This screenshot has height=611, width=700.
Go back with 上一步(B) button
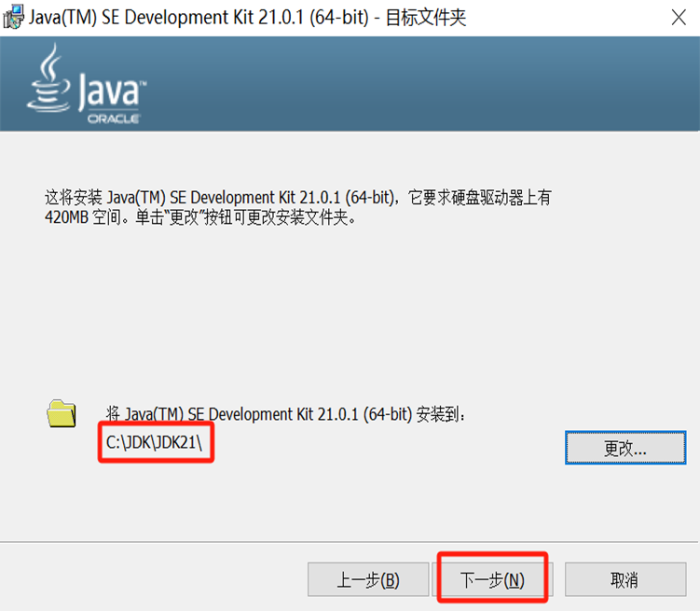click(368, 579)
